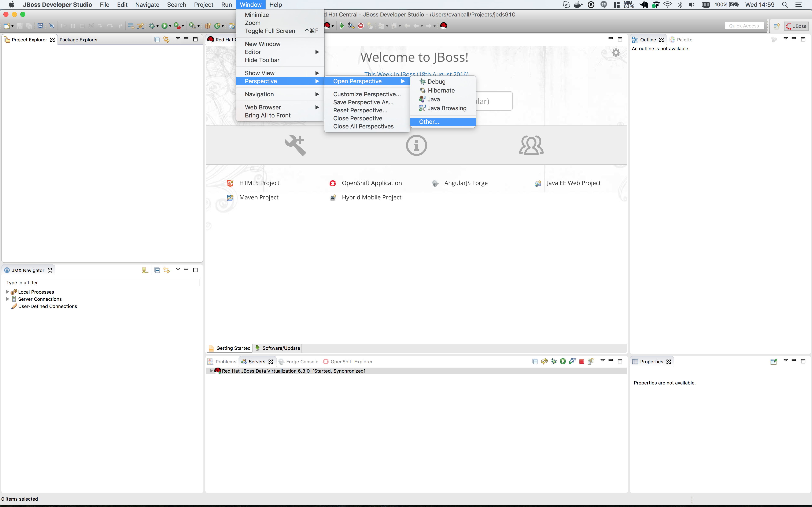Viewport: 812px width, 507px height.
Task: Click the Maven Project link
Action: point(259,198)
